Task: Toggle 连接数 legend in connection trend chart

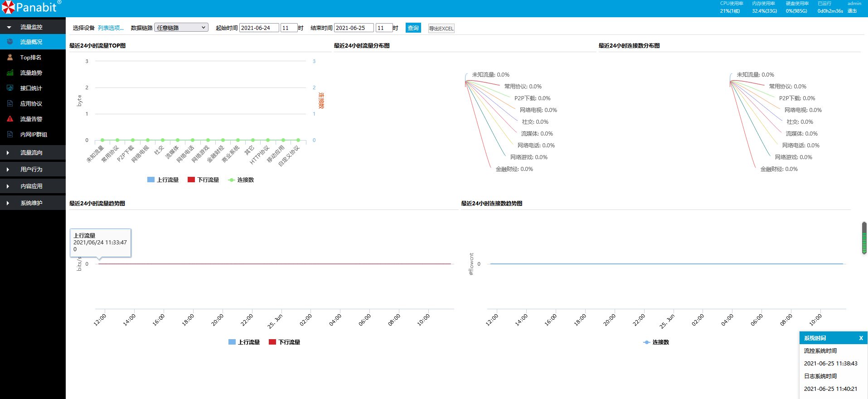Action: pos(656,342)
